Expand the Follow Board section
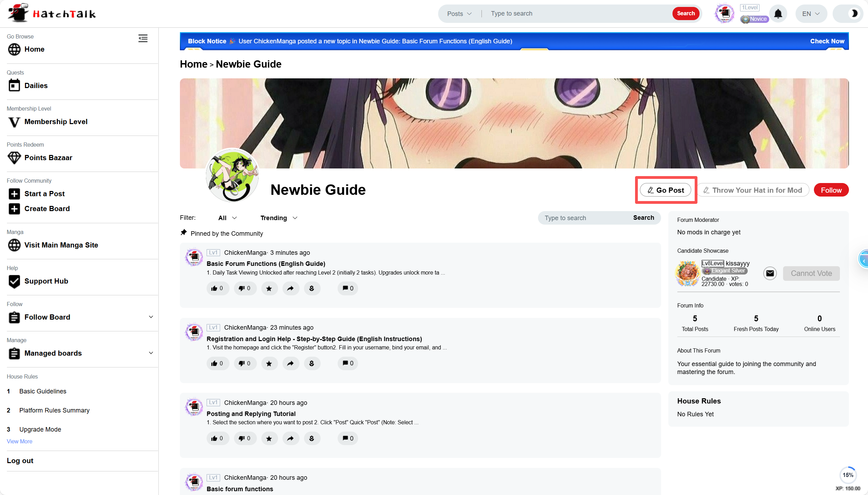 coord(151,317)
